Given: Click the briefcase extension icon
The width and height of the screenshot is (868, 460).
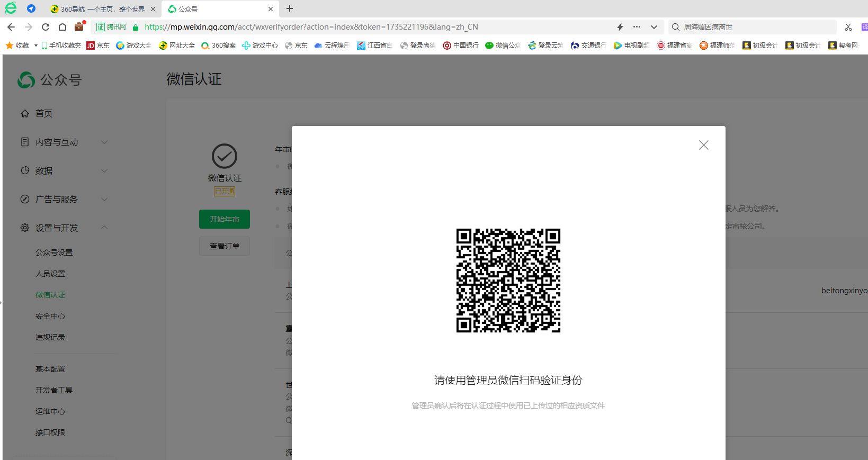Looking at the screenshot, I should point(79,26).
